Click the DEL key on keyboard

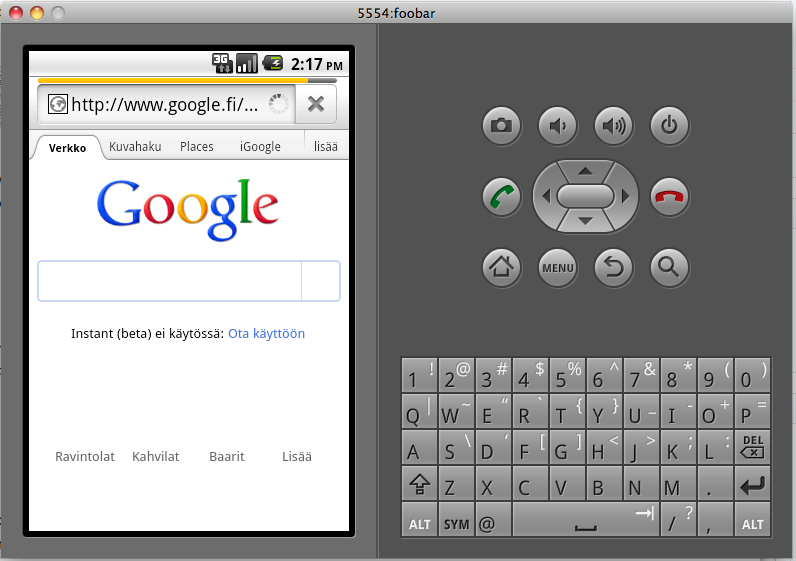(752, 447)
